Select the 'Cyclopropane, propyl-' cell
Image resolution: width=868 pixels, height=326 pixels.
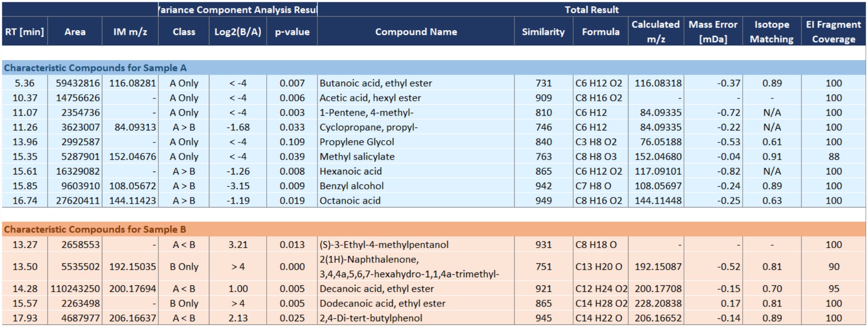416,127
